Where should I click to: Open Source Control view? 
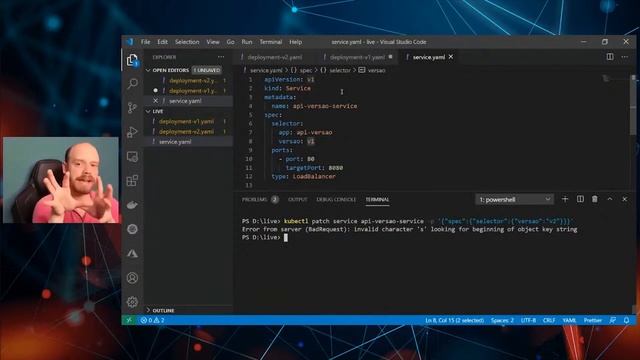click(132, 108)
